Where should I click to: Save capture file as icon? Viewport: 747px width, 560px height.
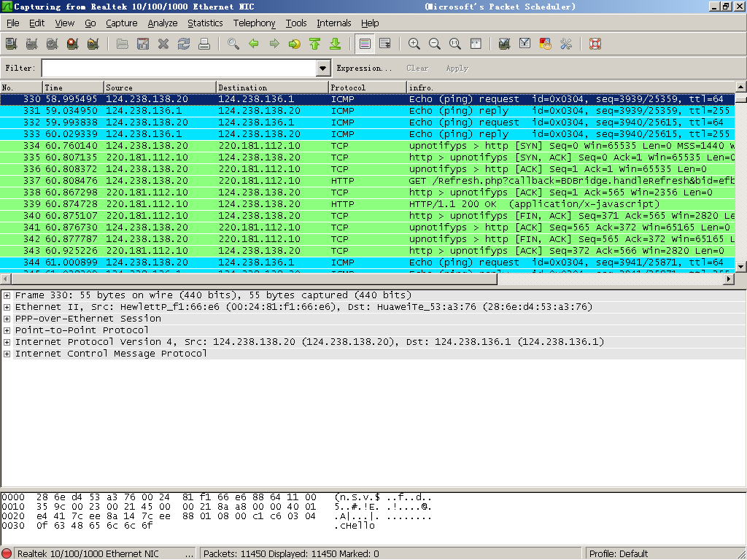143,44
